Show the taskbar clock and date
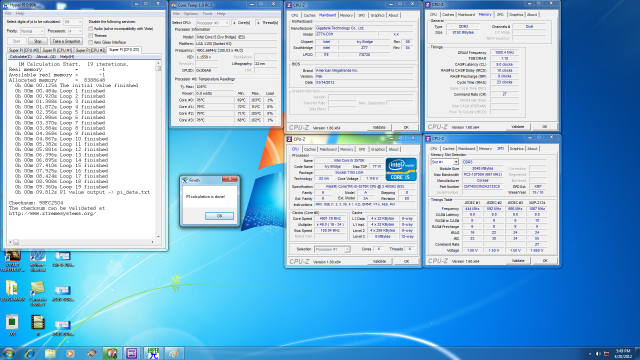The image size is (640, 360). [623, 353]
